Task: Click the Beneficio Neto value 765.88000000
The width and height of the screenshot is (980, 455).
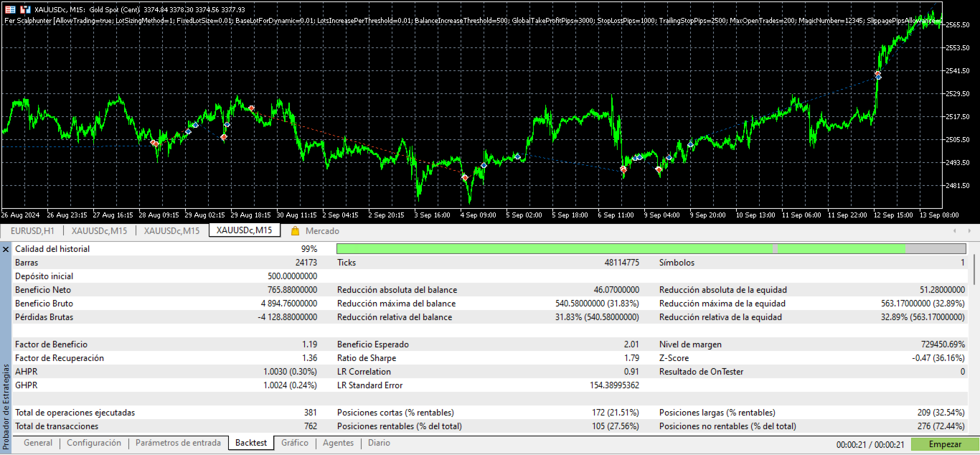Action: click(292, 290)
